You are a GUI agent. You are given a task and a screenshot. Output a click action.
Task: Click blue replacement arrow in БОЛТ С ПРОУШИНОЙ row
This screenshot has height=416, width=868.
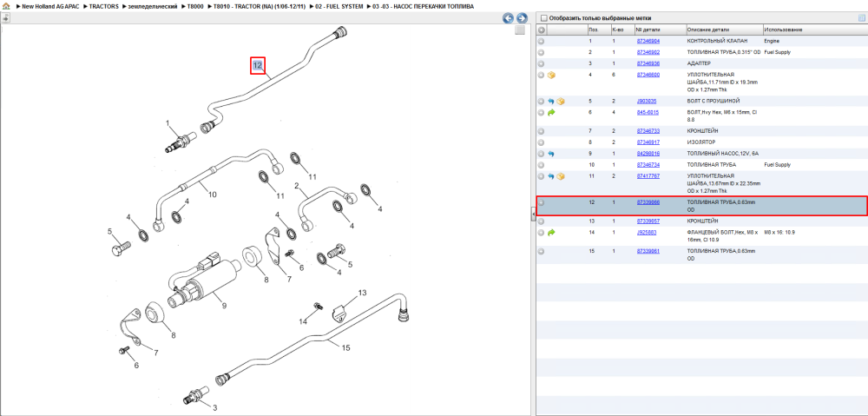(x=551, y=102)
